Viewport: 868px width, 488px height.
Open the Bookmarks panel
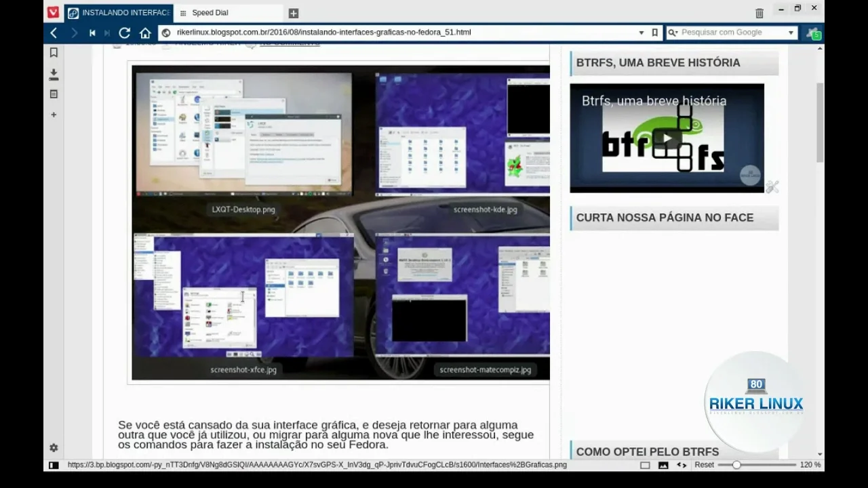[54, 53]
